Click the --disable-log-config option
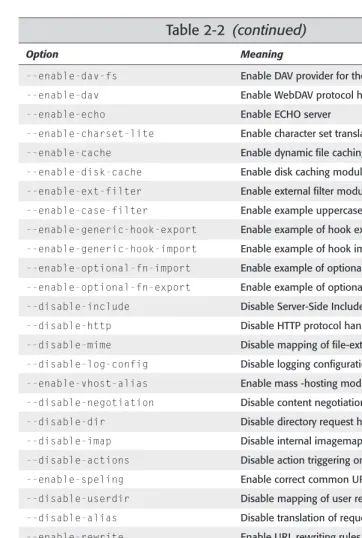 click(87, 364)
